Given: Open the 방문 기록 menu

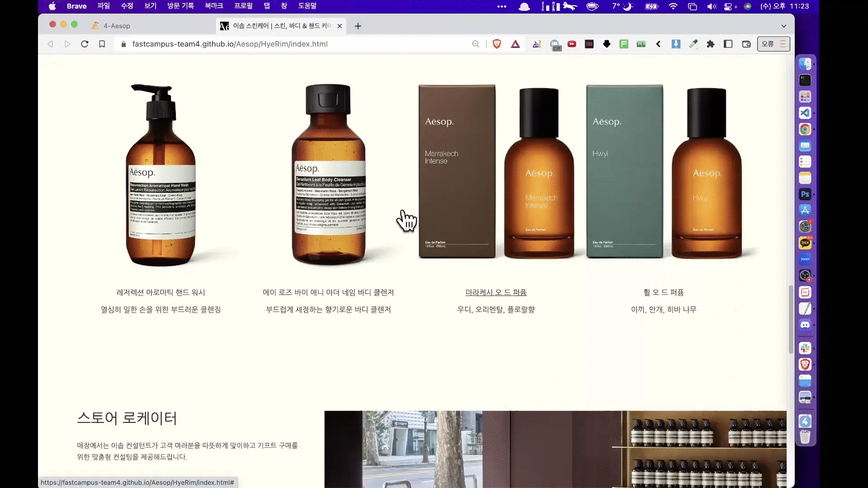Looking at the screenshot, I should pyautogui.click(x=180, y=6).
